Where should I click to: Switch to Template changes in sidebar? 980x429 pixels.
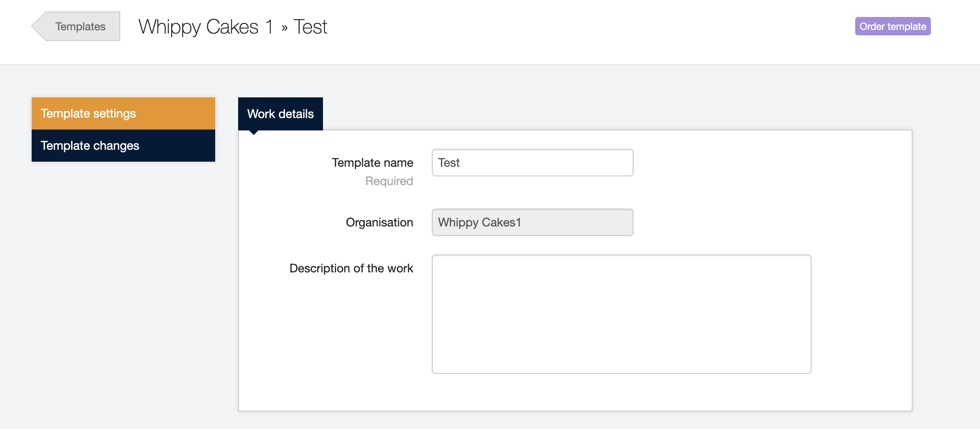(x=123, y=146)
